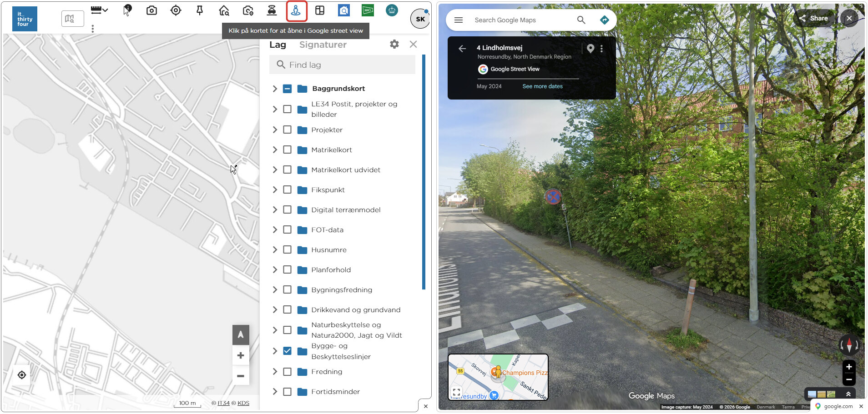Click the Google street view tool
The height and width of the screenshot is (414, 868).
(x=296, y=10)
